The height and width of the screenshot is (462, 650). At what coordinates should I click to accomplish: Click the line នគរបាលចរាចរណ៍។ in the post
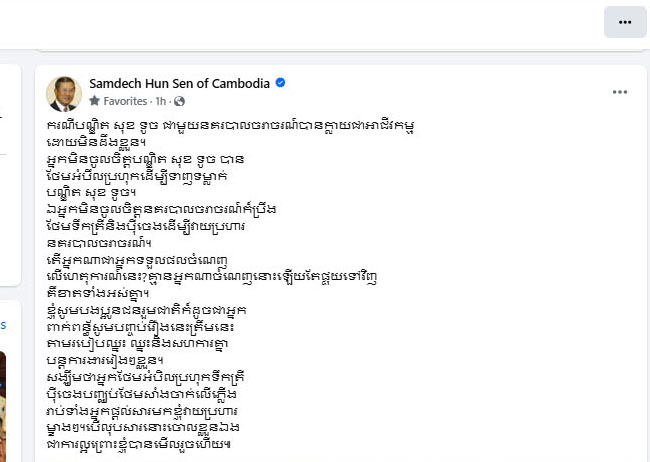click(x=99, y=243)
